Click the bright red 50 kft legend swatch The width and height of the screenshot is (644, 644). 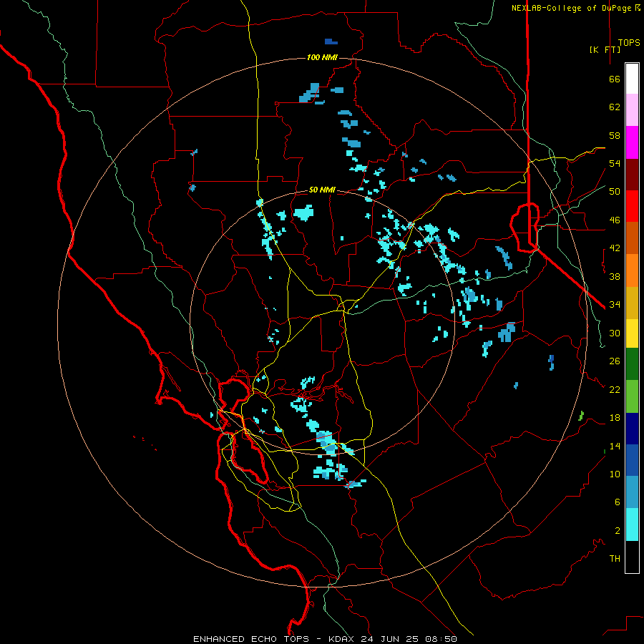point(632,206)
